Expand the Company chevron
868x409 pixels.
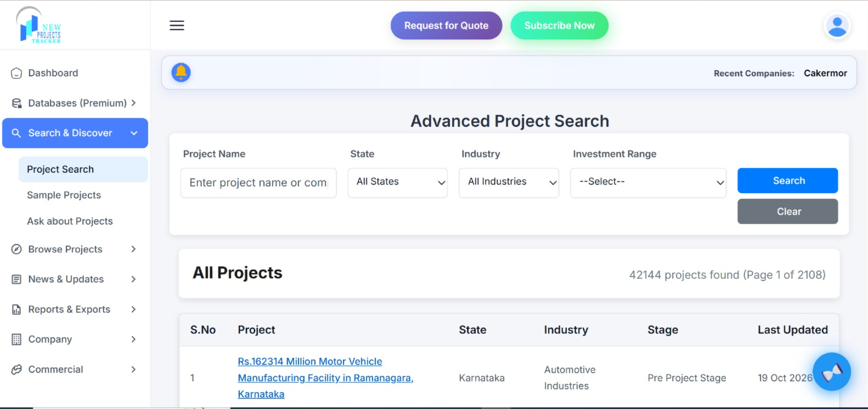(x=133, y=339)
